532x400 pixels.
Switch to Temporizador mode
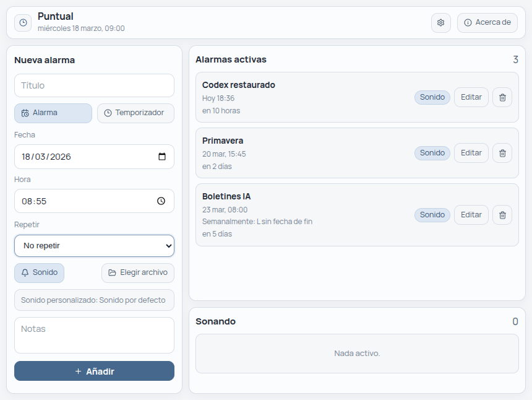[135, 113]
